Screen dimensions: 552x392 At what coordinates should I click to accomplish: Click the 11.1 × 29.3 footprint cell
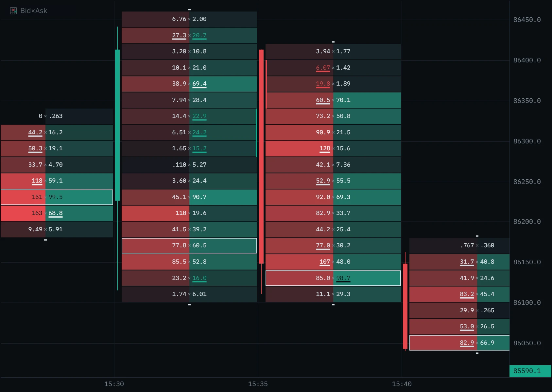point(333,294)
